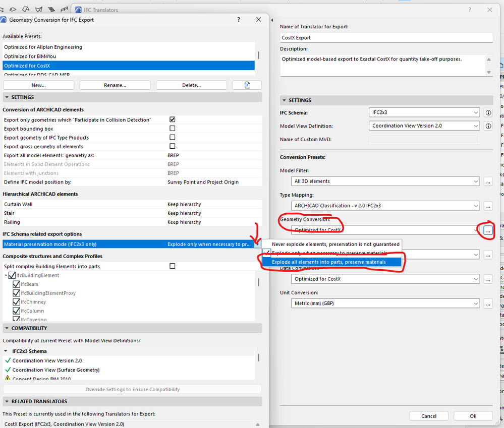504x428 pixels.
Task: Click Survey Point and Project Origin value
Action: point(203,182)
